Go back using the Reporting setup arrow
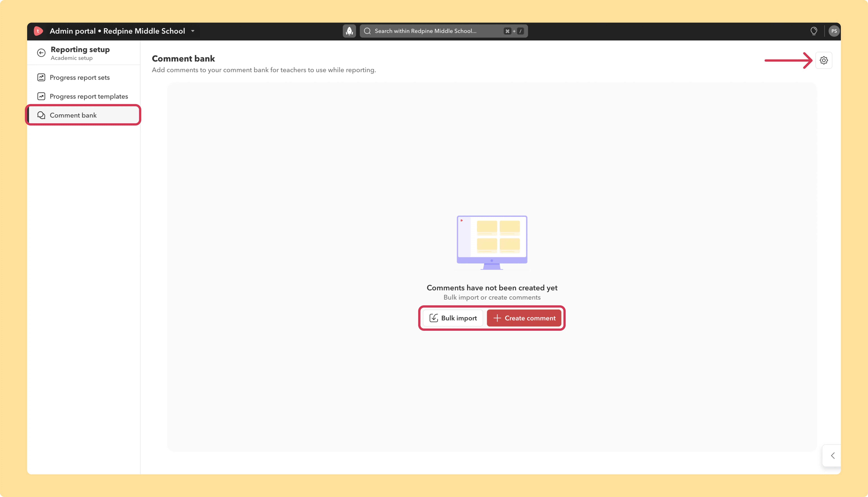The width and height of the screenshot is (868, 497). pyautogui.click(x=41, y=53)
